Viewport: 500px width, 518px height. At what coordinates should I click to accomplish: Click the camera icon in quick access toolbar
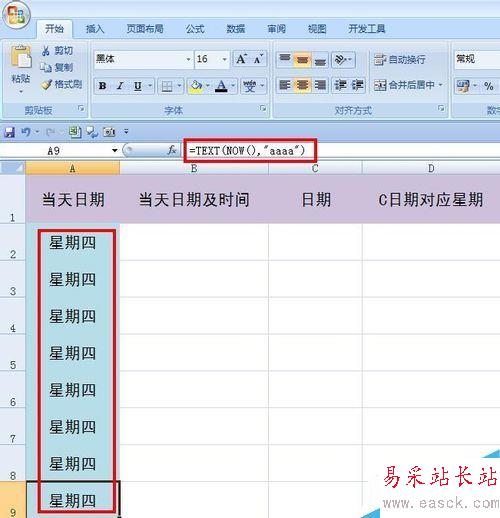[109, 132]
